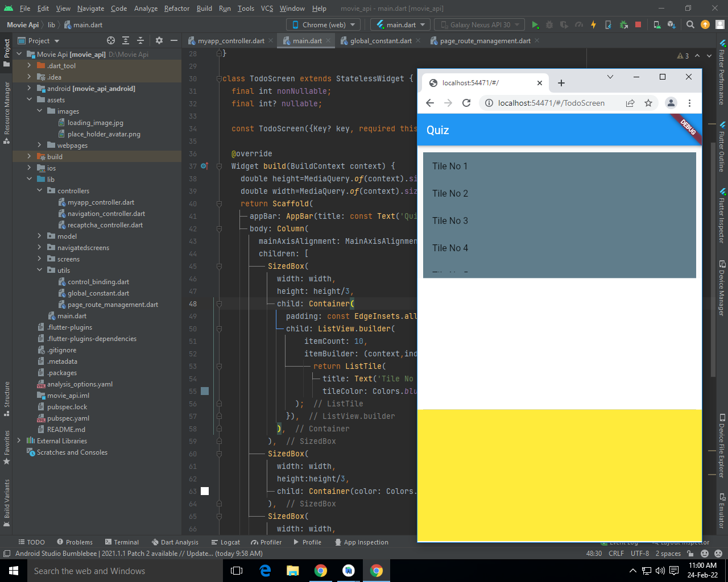
Task: Select opened file with the locate target icon
Action: pos(111,40)
